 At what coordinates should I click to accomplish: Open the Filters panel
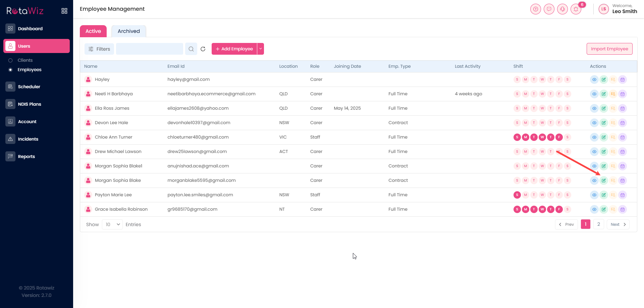99,49
